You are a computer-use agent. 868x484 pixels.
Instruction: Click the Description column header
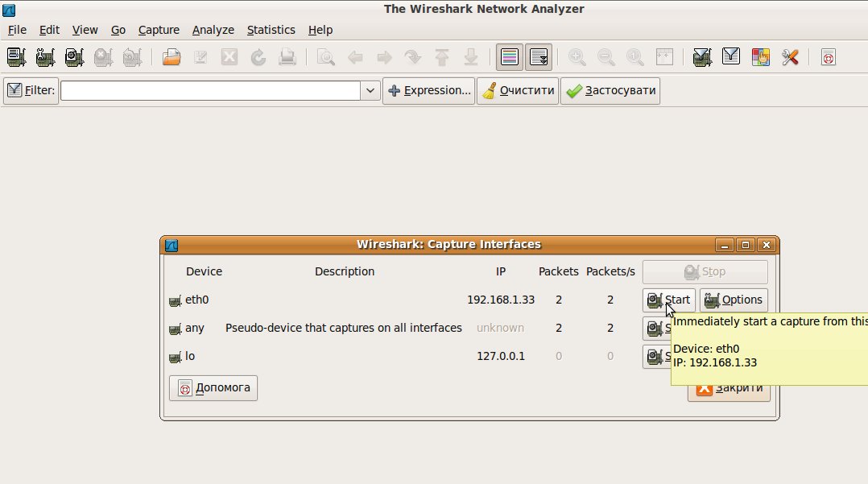[x=345, y=271]
